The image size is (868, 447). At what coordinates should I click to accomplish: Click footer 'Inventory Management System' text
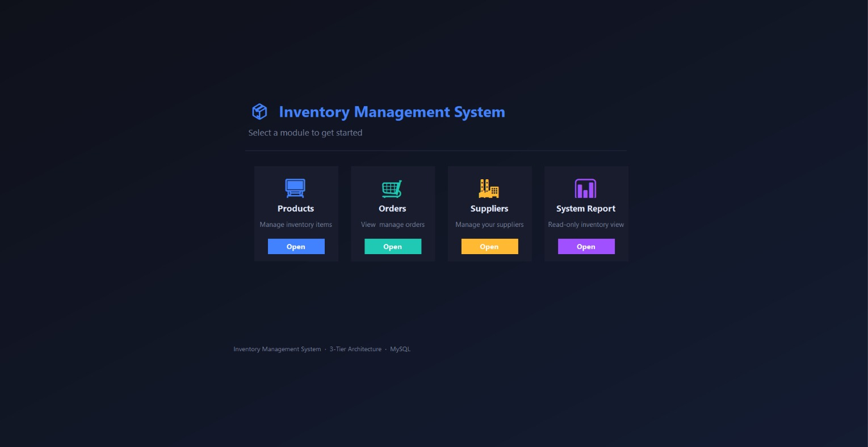pyautogui.click(x=277, y=349)
